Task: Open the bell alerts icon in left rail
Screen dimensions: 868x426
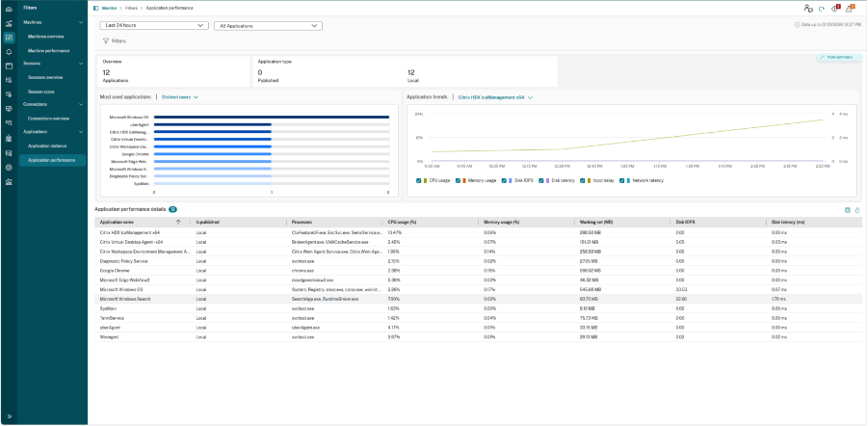Action: pos(9,52)
